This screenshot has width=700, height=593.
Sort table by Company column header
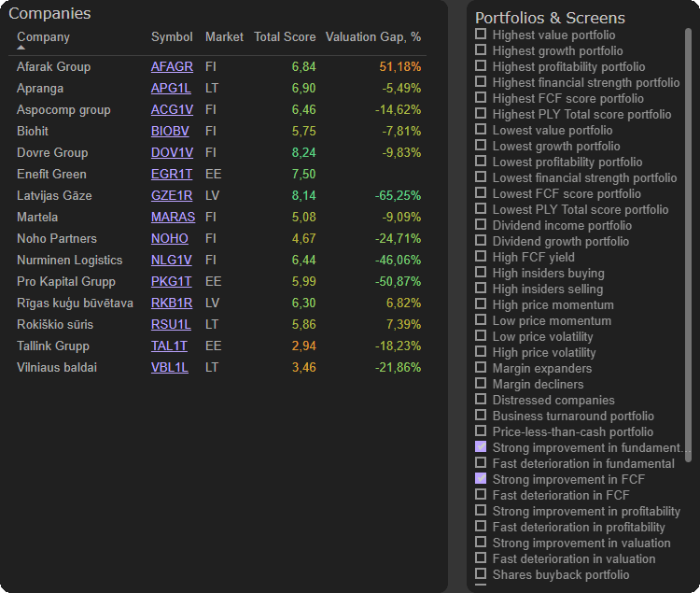click(x=43, y=37)
